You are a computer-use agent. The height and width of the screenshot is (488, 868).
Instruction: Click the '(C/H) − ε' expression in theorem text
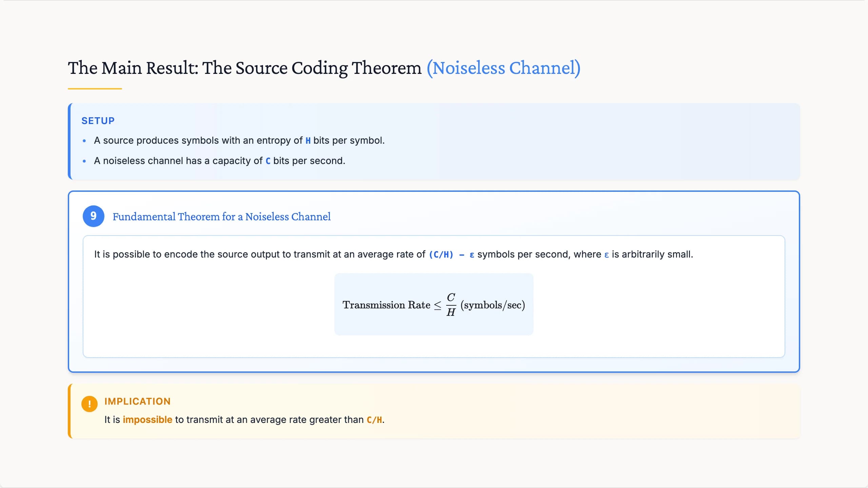coord(451,255)
